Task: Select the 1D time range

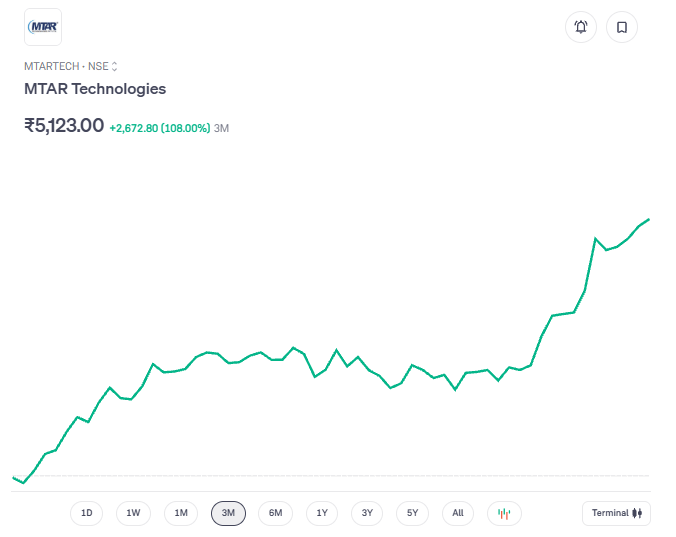Action: pos(87,513)
